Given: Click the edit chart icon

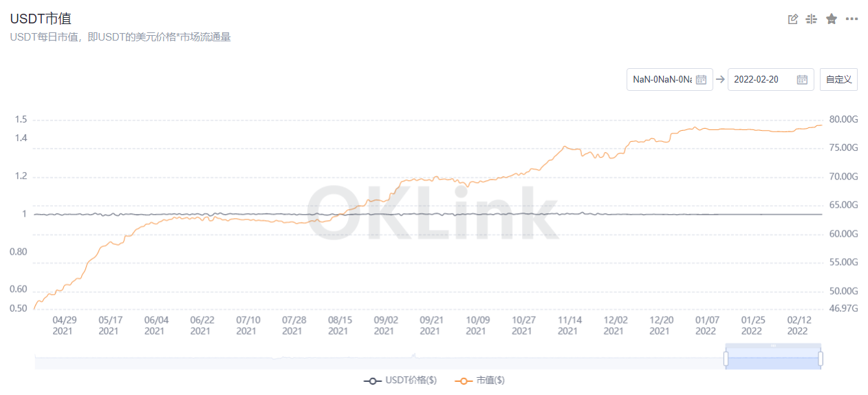Looking at the screenshot, I should click(793, 19).
